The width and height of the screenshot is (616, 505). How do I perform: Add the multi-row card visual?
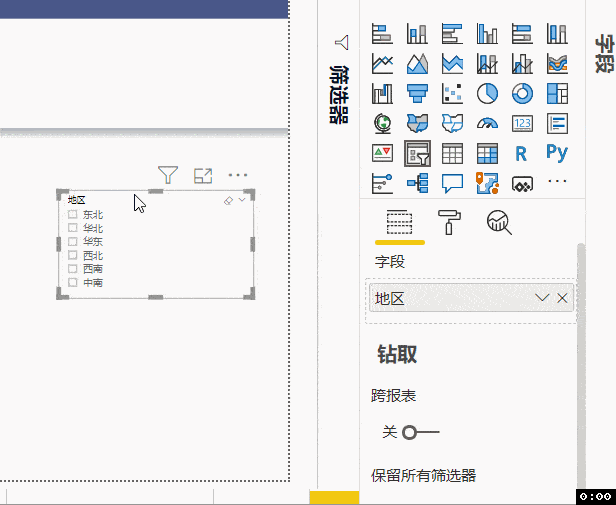point(557,123)
